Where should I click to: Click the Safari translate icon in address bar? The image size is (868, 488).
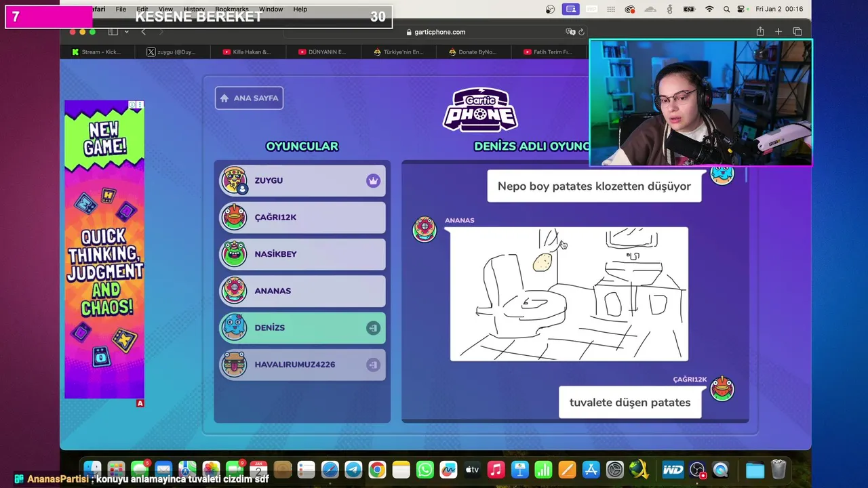coord(570,32)
